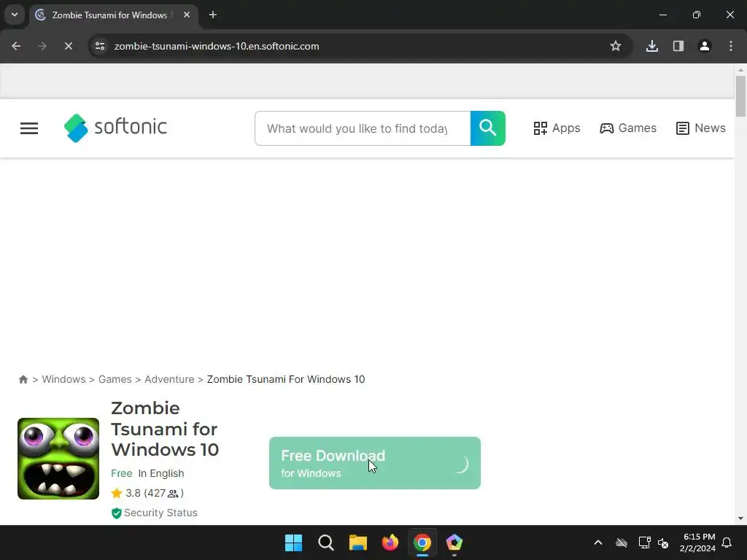Click the 'In English' language text

point(161,473)
